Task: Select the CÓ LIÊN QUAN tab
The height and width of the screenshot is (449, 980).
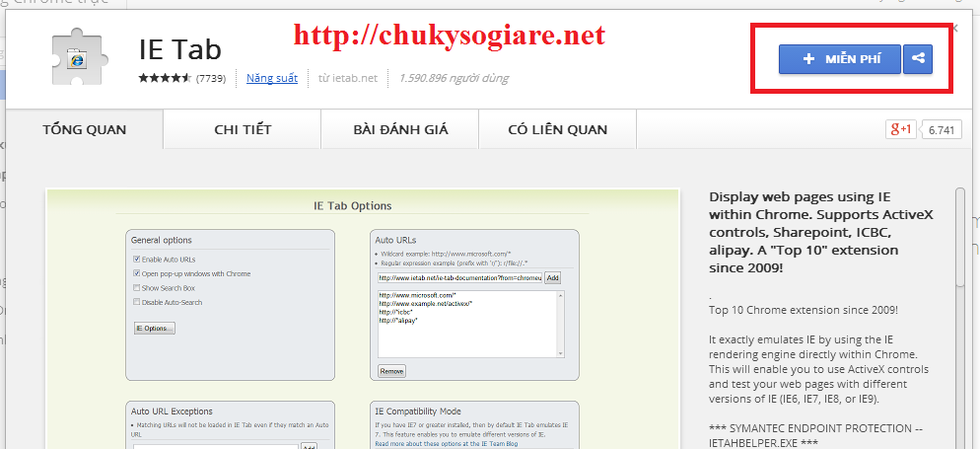Action: coord(557,129)
